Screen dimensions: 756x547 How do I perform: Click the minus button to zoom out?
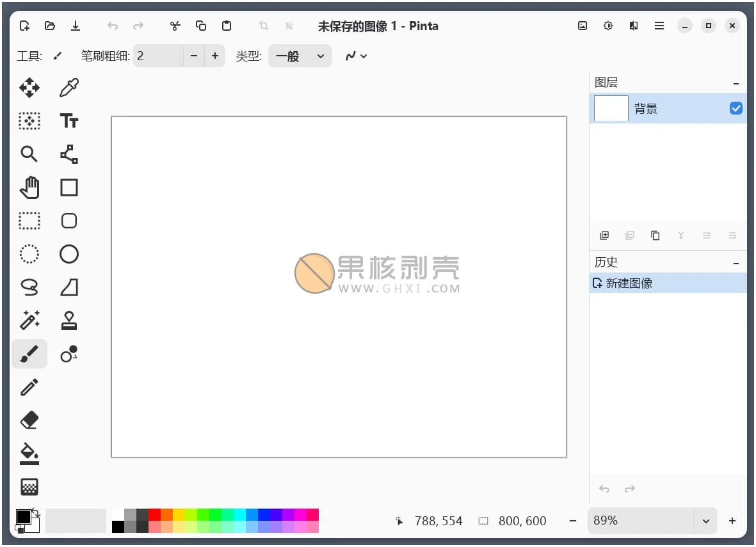point(572,520)
